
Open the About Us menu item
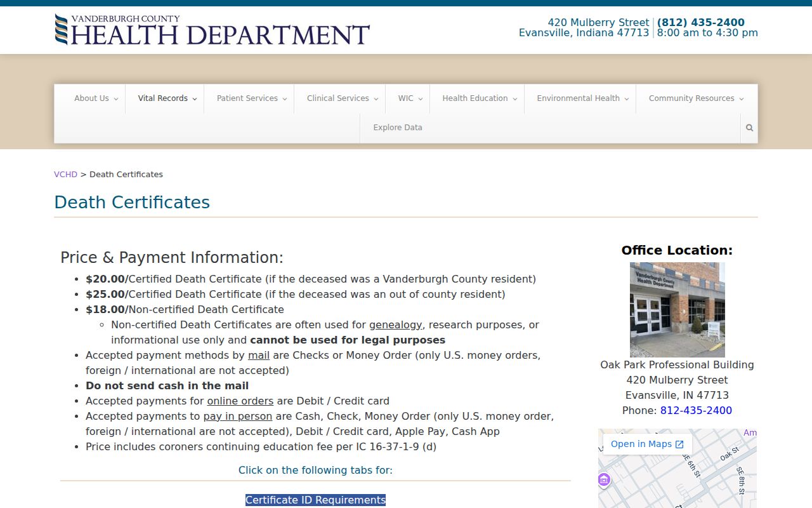(91, 98)
